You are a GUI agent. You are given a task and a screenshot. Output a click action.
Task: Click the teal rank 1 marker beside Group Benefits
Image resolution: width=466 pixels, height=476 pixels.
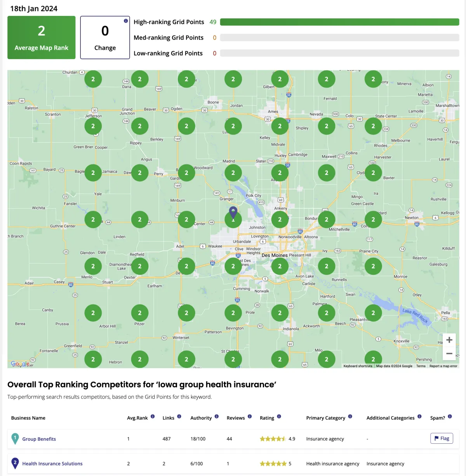15,439
